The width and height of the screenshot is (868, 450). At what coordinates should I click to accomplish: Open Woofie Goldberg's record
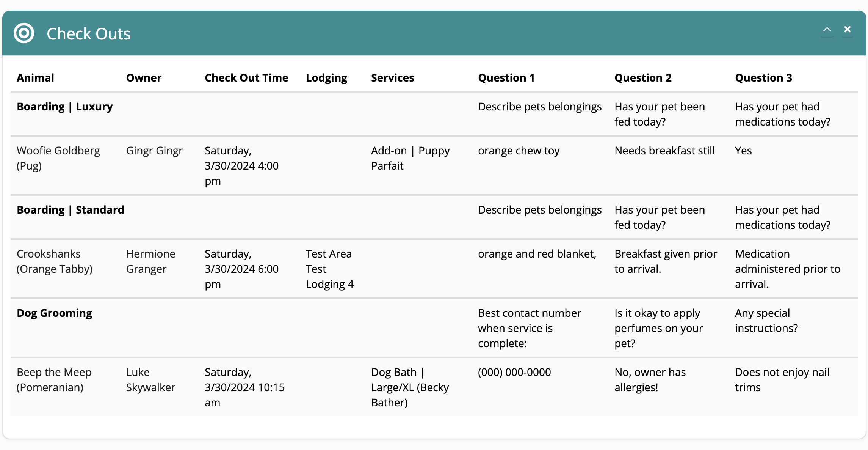point(58,158)
